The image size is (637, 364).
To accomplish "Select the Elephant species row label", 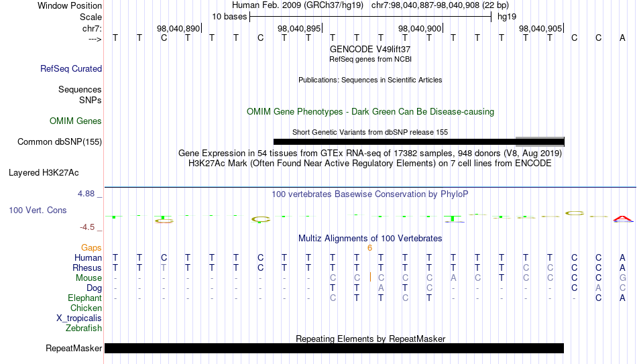I will (x=84, y=298).
